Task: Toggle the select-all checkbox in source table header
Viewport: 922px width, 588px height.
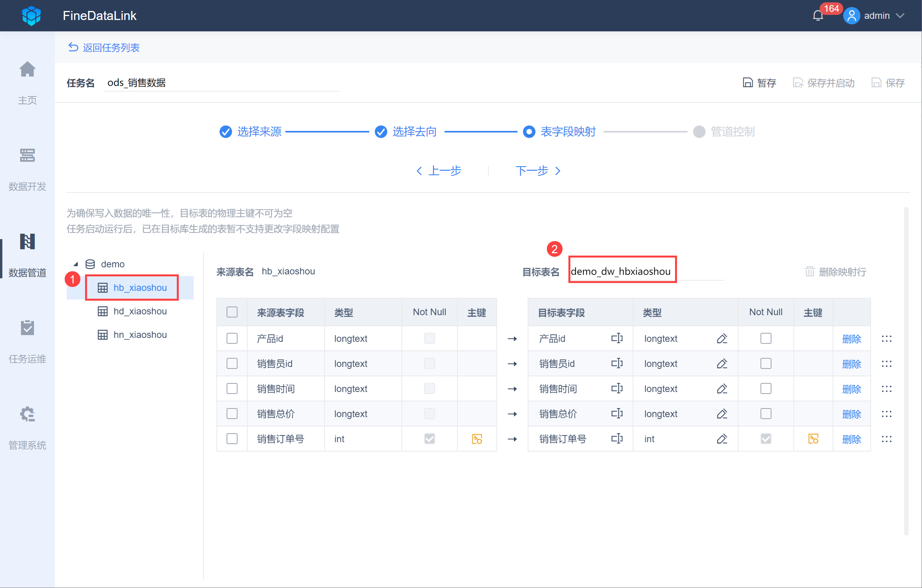Action: (232, 312)
